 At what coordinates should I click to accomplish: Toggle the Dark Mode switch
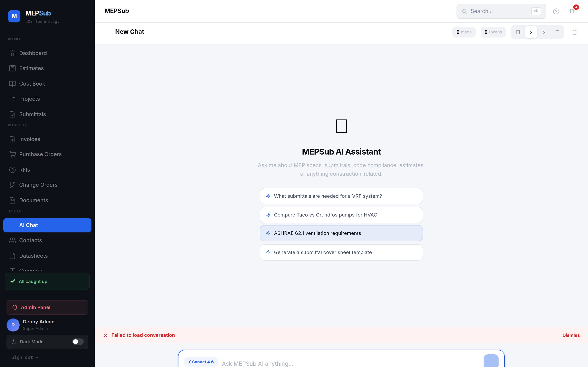(78, 342)
